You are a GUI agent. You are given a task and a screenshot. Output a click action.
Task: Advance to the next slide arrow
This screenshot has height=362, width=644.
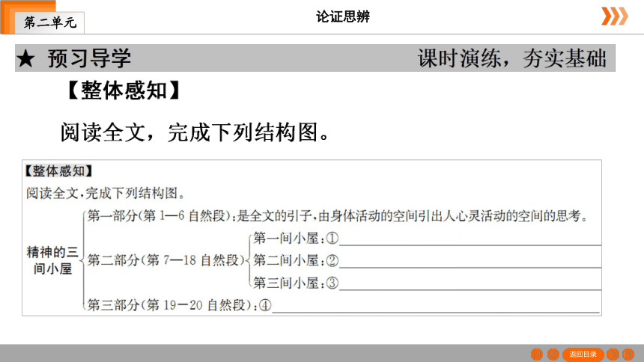click(x=613, y=355)
